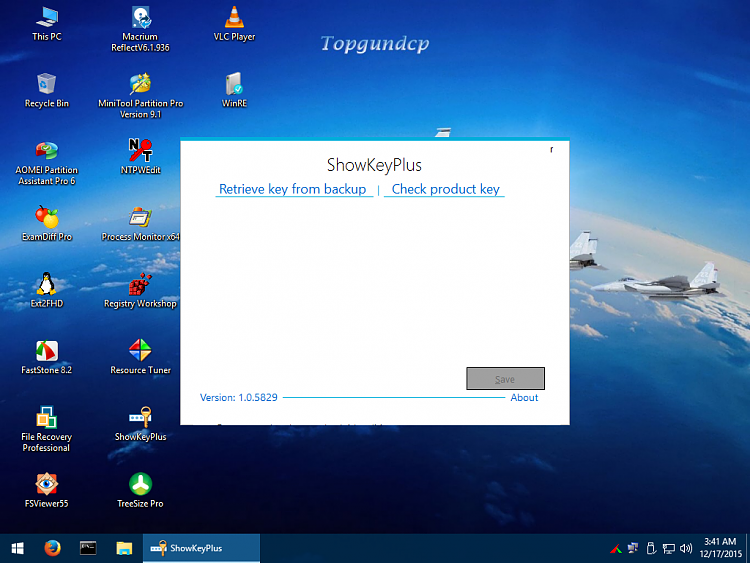Open WinRE desktop shortcut

[234, 90]
